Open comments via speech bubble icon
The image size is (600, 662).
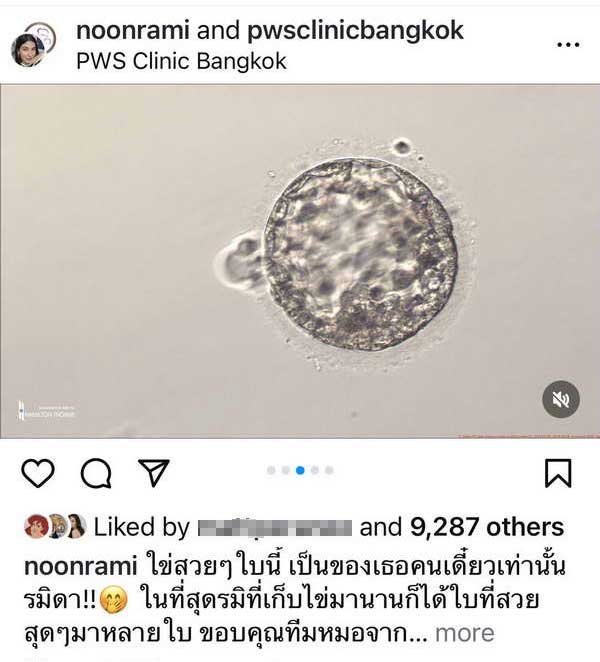pos(96,473)
